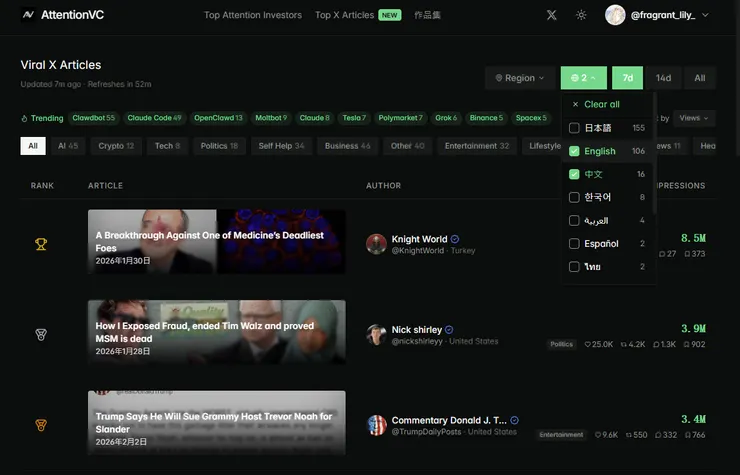Select the 7d time range button
The width and height of the screenshot is (740, 475).
[627, 78]
